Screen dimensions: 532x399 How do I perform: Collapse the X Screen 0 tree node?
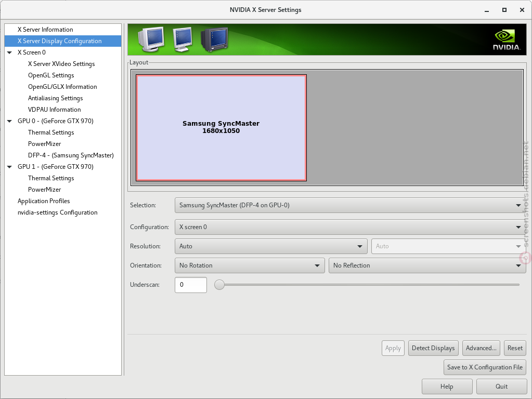(9, 52)
